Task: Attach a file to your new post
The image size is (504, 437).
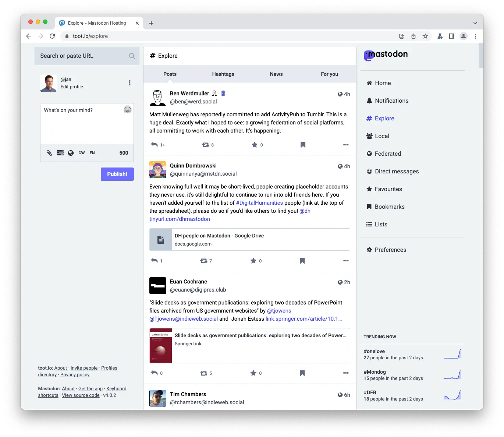Action: coord(49,153)
